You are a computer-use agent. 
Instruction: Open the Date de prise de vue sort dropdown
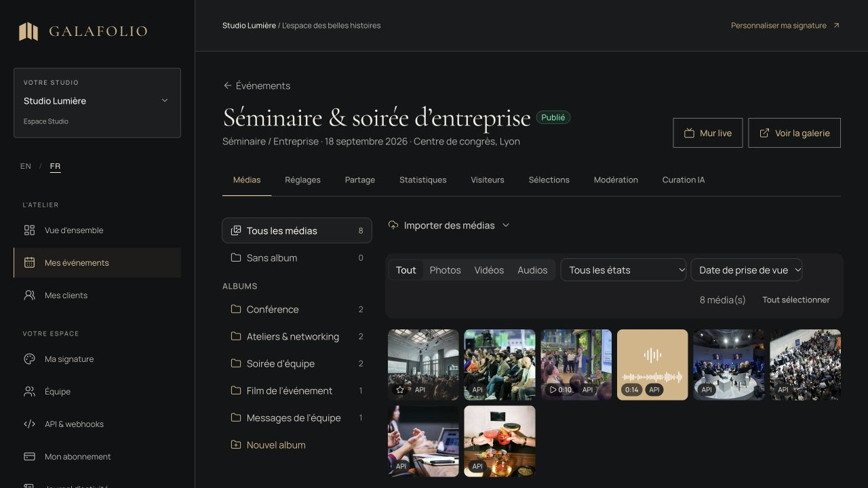coord(746,270)
